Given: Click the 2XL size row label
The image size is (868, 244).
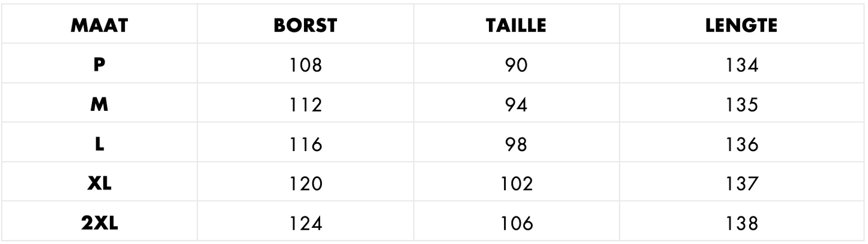Looking at the screenshot, I should 100,224.
